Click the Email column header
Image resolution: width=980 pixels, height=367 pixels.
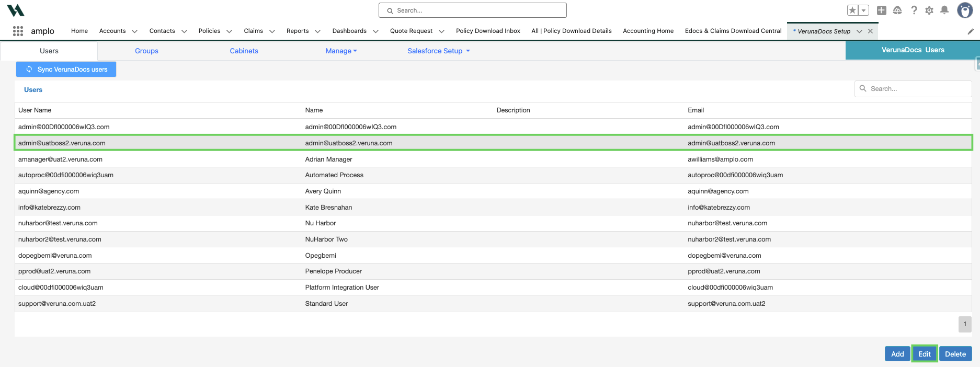tap(696, 110)
